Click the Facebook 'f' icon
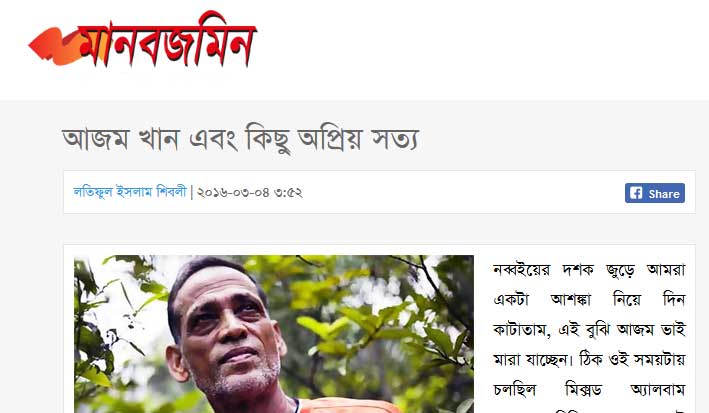Viewport: 709px width, 413px height. tap(636, 193)
